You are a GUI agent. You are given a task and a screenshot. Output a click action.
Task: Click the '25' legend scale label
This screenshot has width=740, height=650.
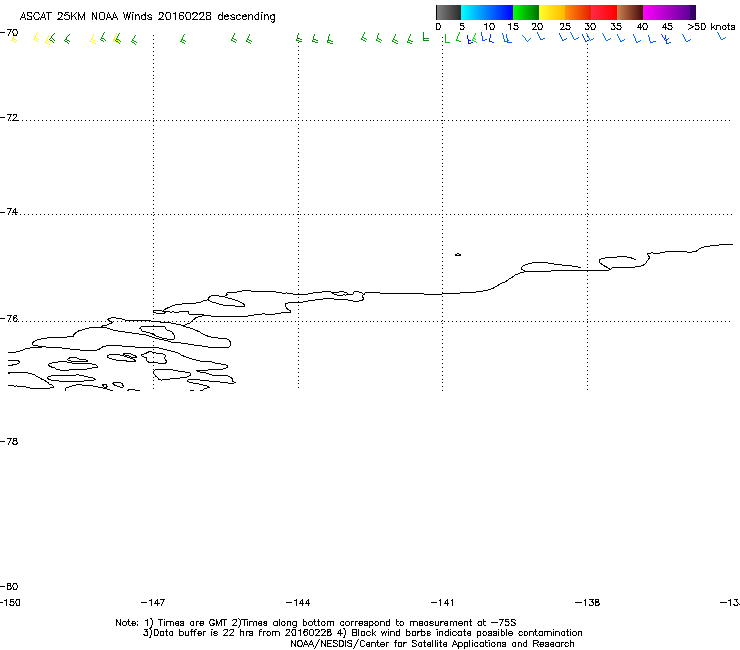(x=565, y=27)
